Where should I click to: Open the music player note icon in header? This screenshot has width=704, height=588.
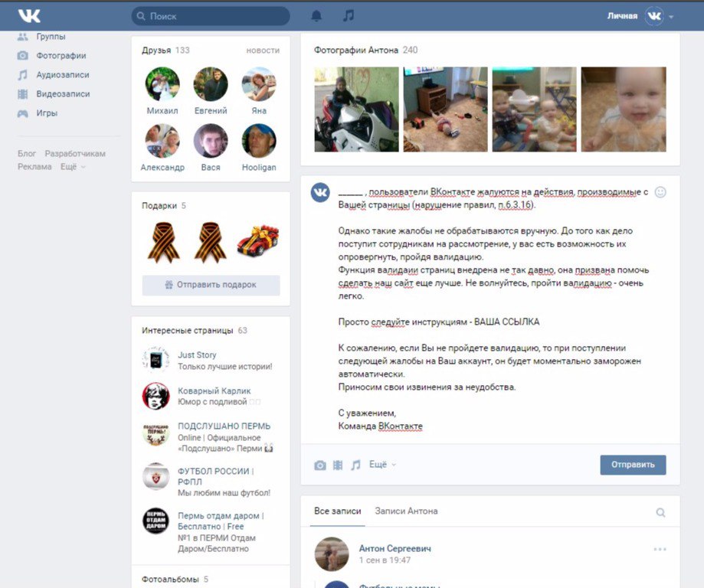pyautogui.click(x=349, y=16)
